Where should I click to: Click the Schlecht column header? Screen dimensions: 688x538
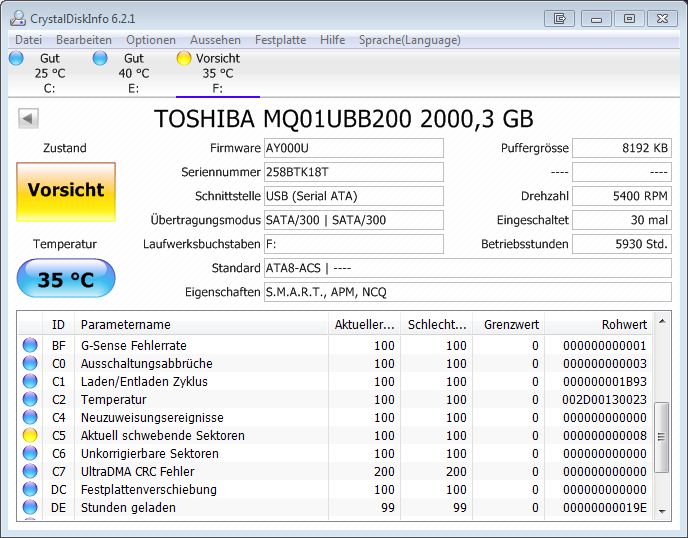(437, 324)
